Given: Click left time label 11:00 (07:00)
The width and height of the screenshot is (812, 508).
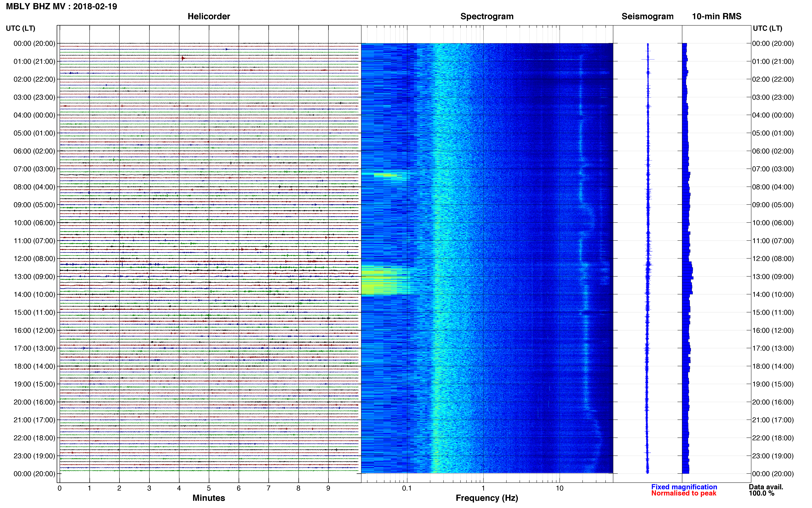Looking at the screenshot, I should [x=34, y=241].
